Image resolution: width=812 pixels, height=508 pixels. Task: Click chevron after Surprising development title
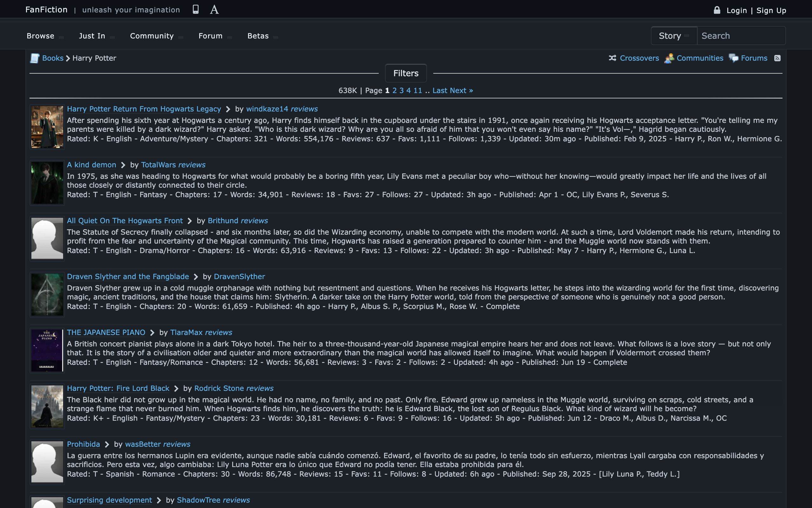tap(159, 500)
